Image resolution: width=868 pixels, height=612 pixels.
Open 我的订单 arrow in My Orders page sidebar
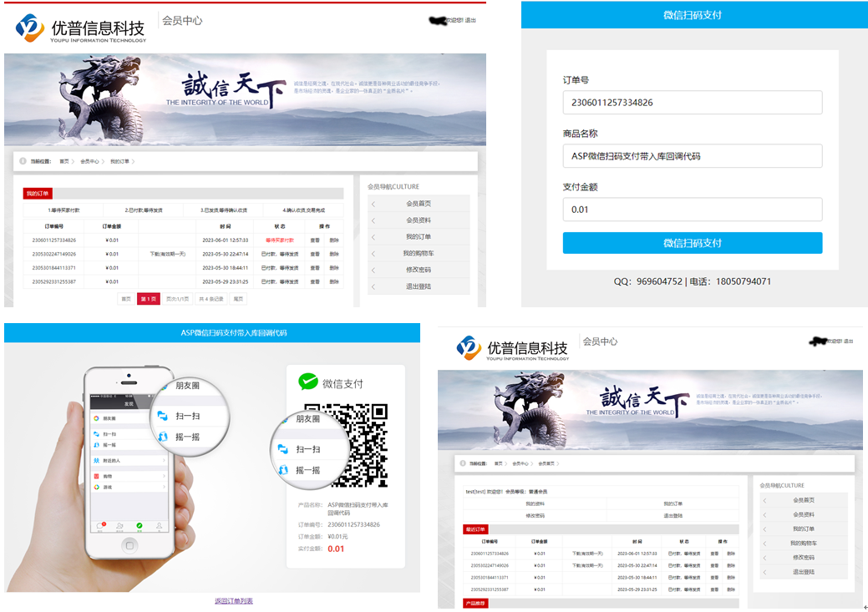point(373,237)
